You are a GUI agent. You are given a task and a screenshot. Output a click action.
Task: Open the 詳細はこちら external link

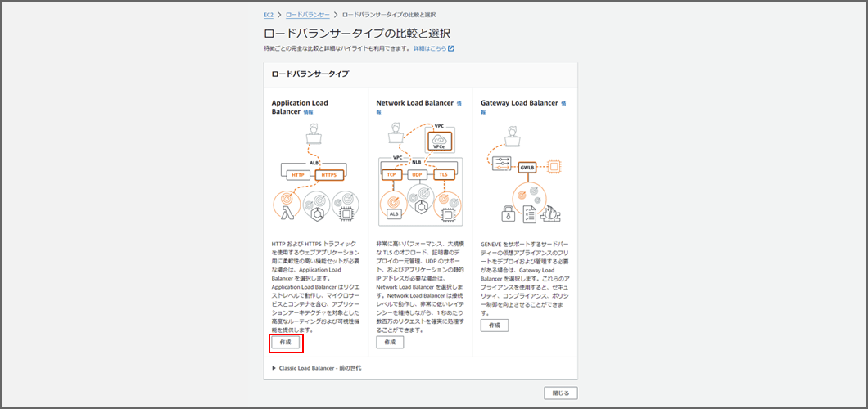point(430,48)
